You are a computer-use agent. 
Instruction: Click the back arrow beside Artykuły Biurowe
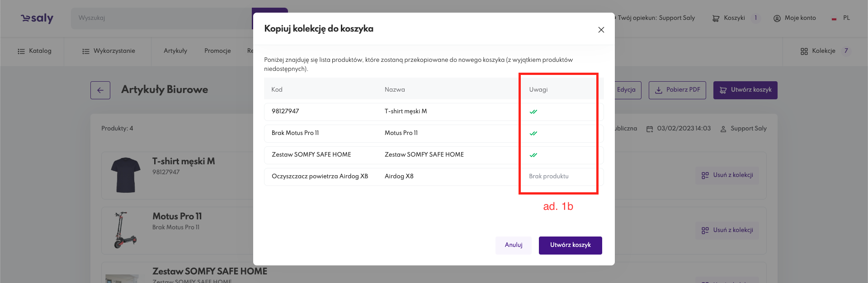point(100,90)
